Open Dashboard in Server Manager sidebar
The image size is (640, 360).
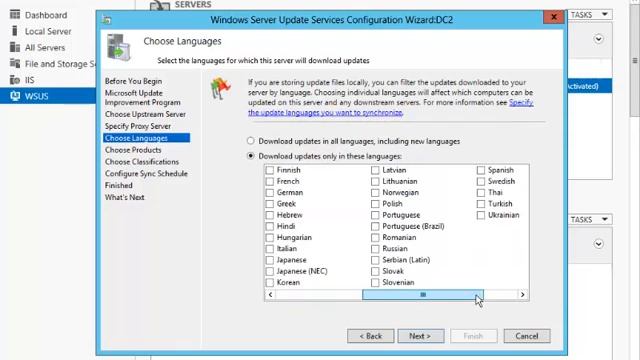tap(46, 15)
